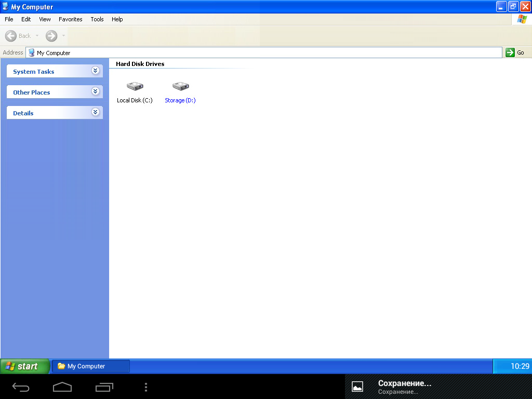Open the Favorites menu
532x399 pixels.
(x=71, y=19)
